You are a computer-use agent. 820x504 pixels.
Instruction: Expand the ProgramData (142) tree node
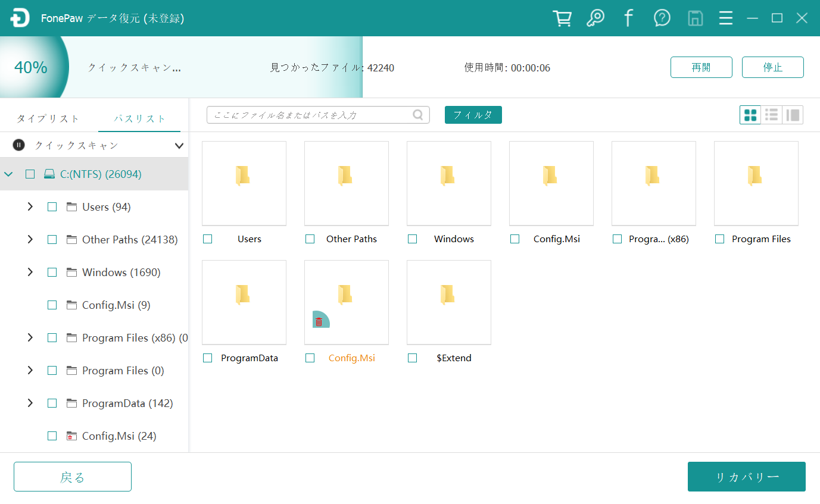30,403
